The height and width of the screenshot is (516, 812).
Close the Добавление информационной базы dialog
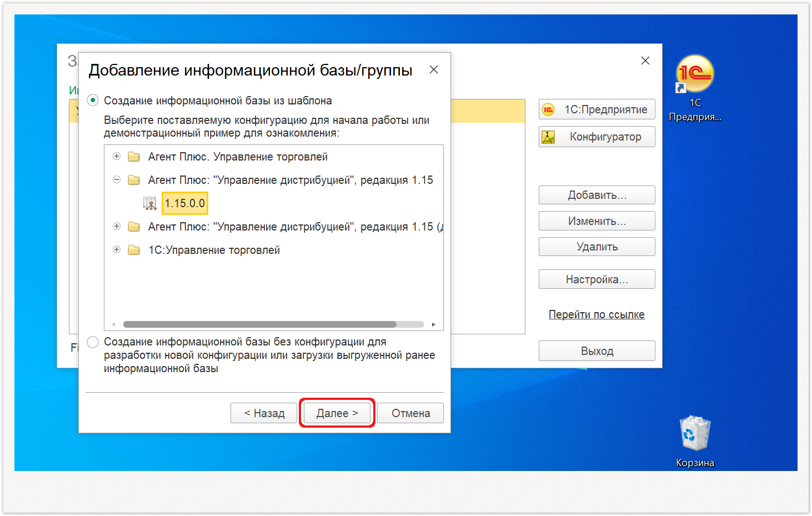point(434,69)
